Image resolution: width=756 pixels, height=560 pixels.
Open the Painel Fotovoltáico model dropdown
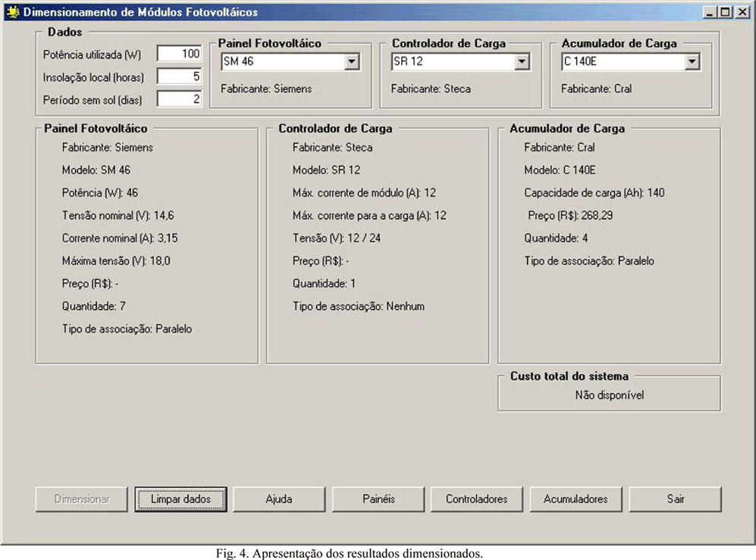pyautogui.click(x=351, y=62)
